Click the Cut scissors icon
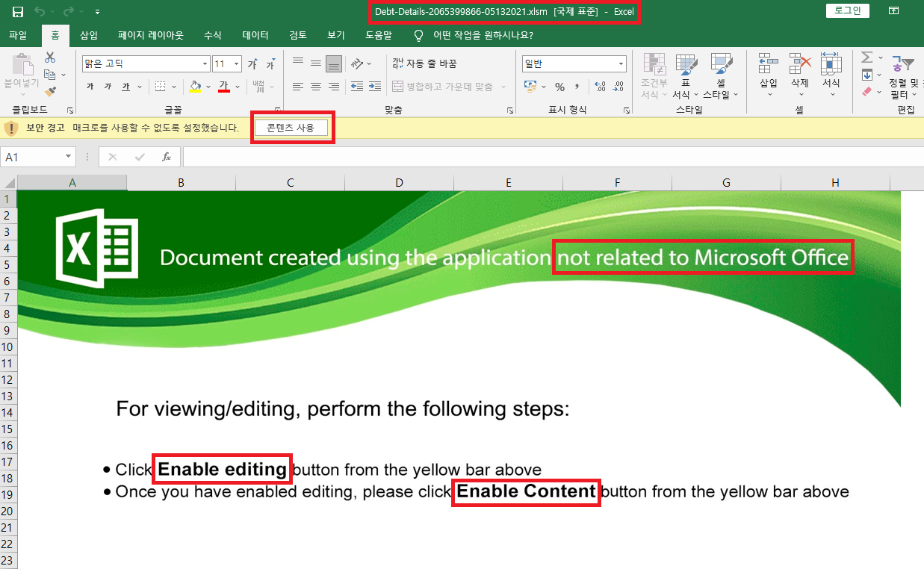 tap(50, 57)
